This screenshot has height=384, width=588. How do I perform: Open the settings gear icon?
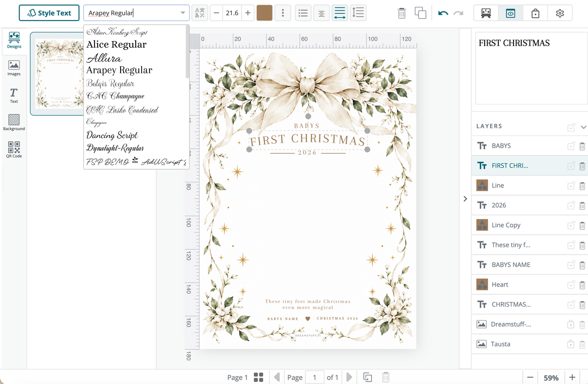(560, 13)
